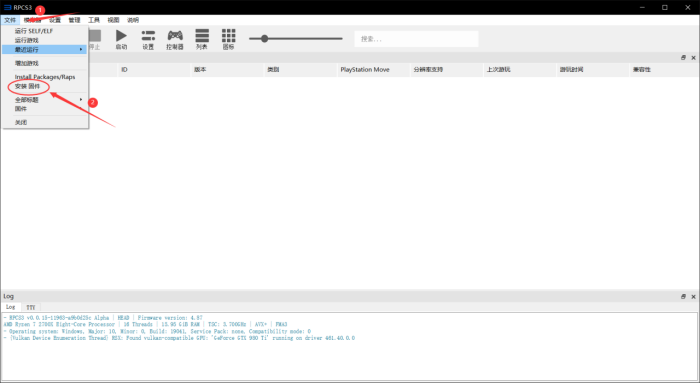
Task: Choose the 固件 menu entry
Action: click(45, 108)
